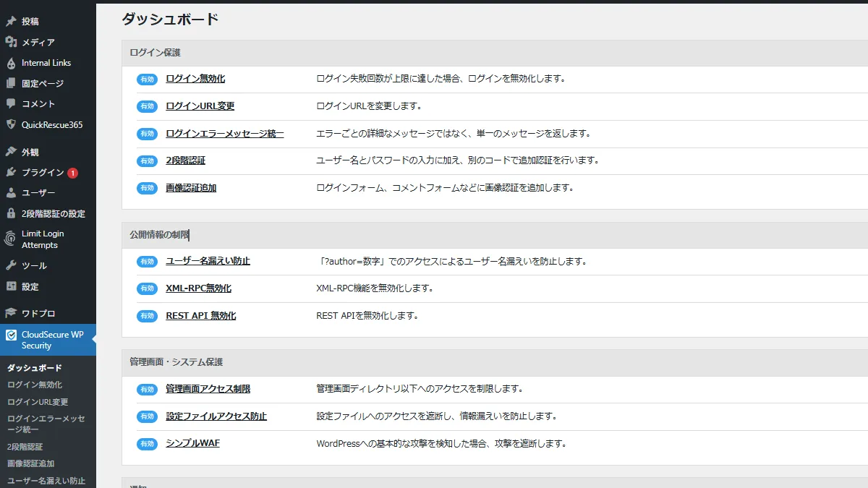868x488 pixels.
Task: Open the REST API 無効化 link
Action: tap(201, 316)
